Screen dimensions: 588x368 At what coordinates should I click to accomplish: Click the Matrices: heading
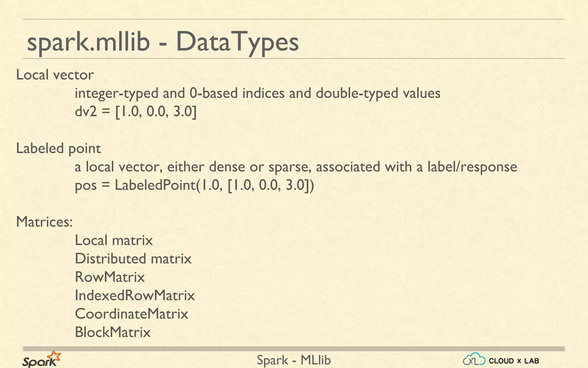click(x=45, y=222)
